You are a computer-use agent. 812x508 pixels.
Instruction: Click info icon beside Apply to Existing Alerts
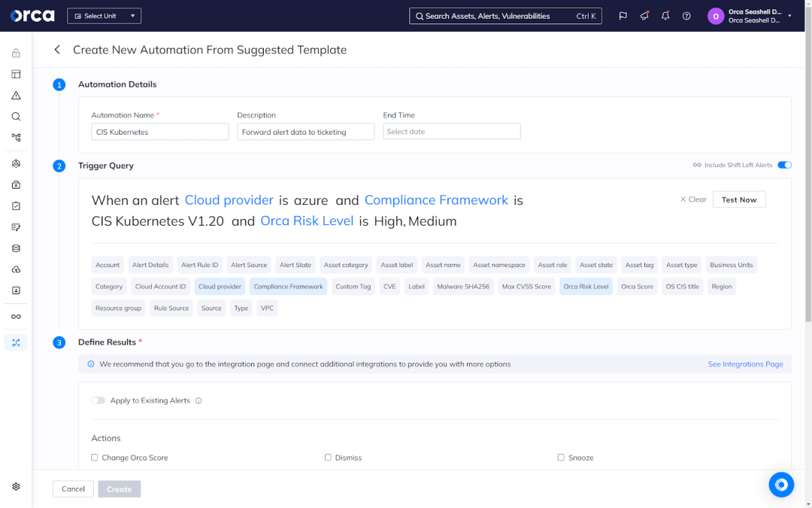pos(198,400)
